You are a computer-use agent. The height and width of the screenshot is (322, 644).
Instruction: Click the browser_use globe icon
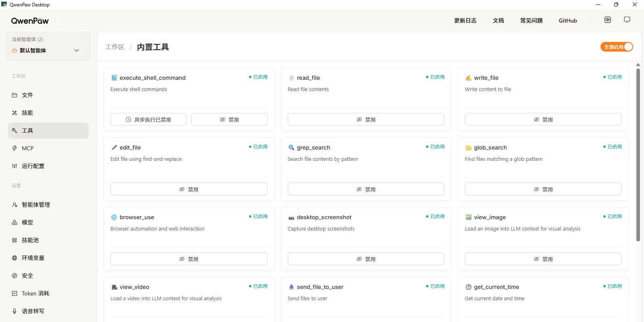point(114,217)
